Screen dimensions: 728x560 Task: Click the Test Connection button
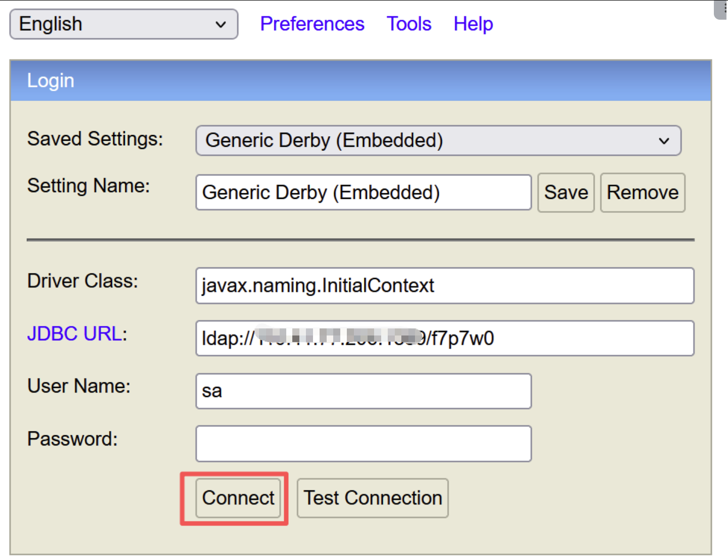(x=373, y=498)
